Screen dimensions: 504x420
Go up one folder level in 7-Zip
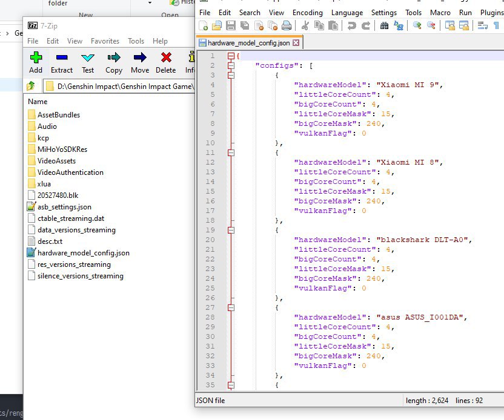[x=31, y=86]
